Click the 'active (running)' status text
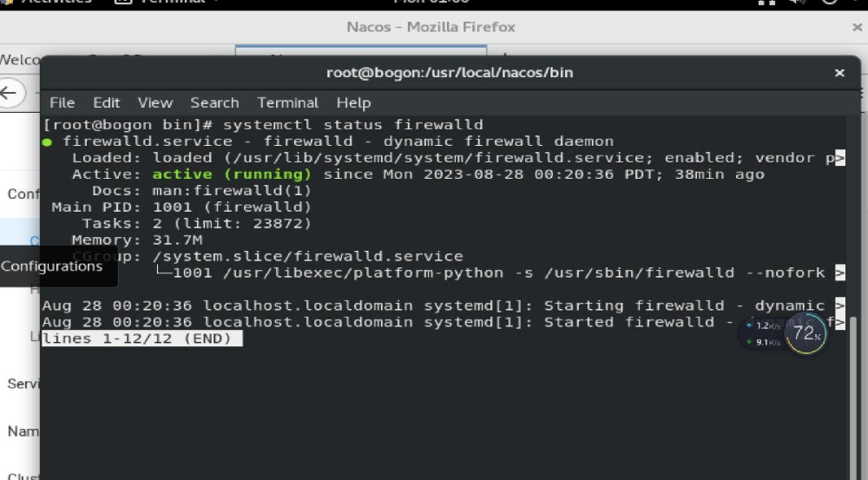The height and width of the screenshot is (480, 868). (x=232, y=174)
